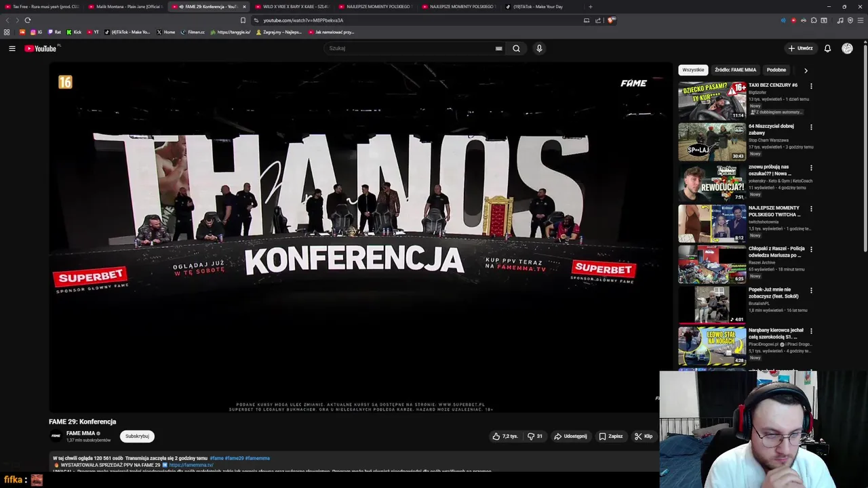Open browser extensions puzzle icon
The height and width of the screenshot is (488, 868).
tap(814, 20)
